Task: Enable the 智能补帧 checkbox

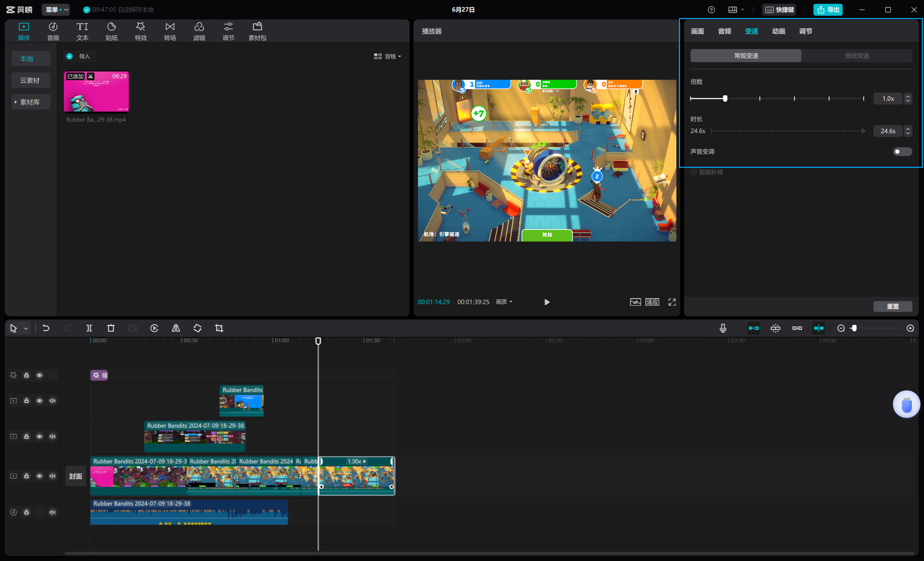Action: [x=694, y=172]
